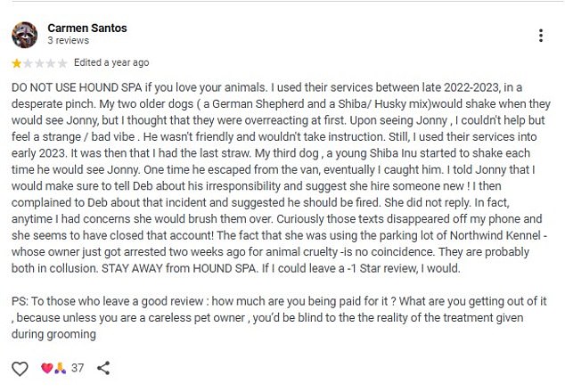Click the "Edited a year ago" timestamp
This screenshot has height=392, width=565.
(111, 63)
